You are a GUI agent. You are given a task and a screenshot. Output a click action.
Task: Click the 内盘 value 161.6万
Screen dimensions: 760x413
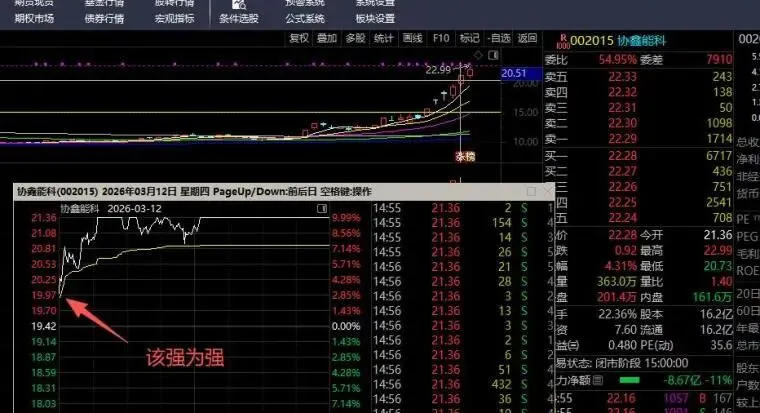pos(712,297)
